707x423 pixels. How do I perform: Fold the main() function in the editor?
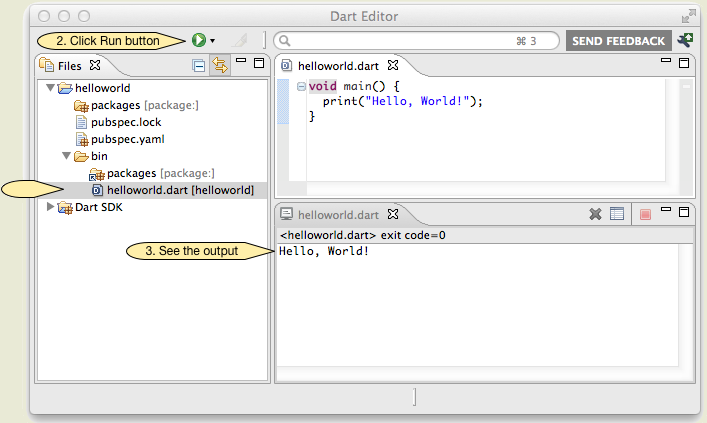click(x=301, y=87)
